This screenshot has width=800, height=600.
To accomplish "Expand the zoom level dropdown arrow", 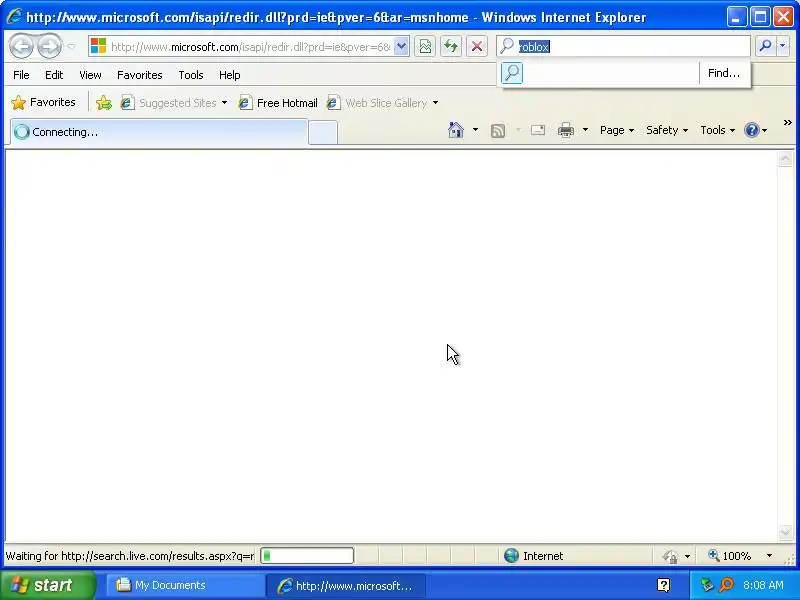I will point(769,556).
